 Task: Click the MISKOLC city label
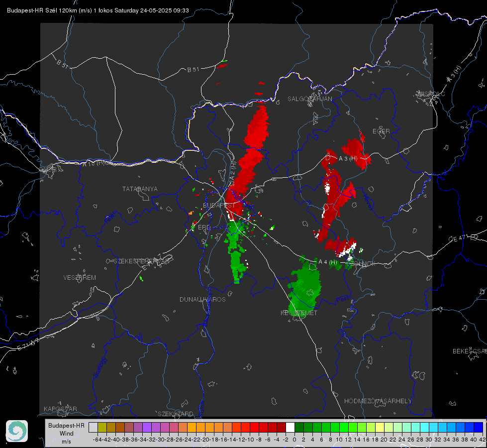point(431,94)
